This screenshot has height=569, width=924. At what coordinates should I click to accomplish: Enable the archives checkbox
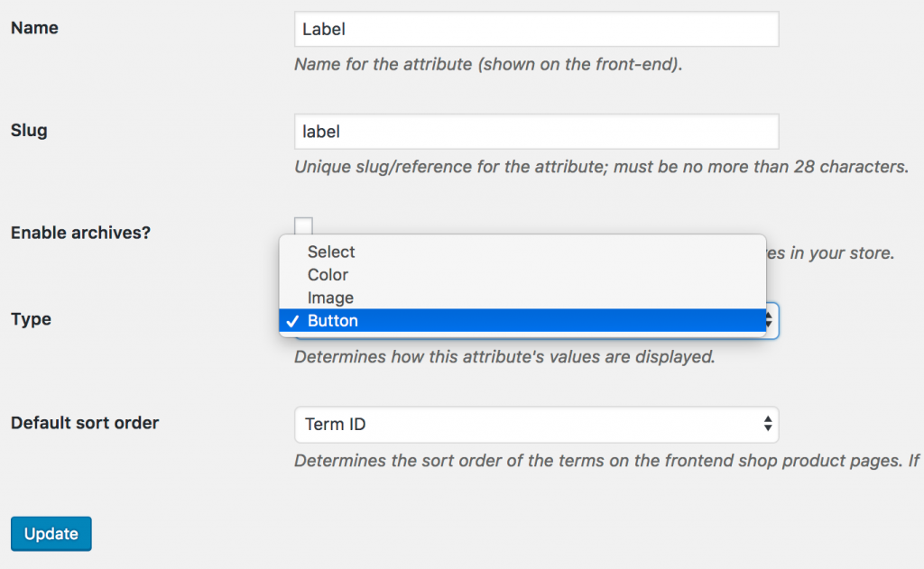[303, 225]
